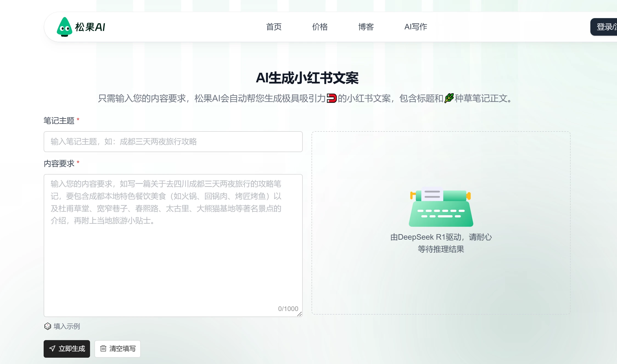Click the DeepSeek R1 waiting message text

pyautogui.click(x=441, y=243)
